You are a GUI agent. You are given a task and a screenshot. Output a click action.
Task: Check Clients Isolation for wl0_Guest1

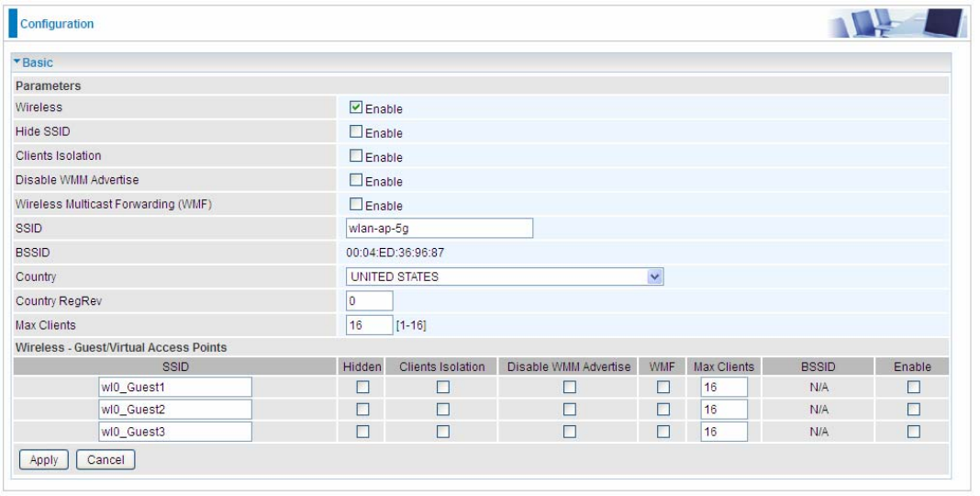(442, 388)
